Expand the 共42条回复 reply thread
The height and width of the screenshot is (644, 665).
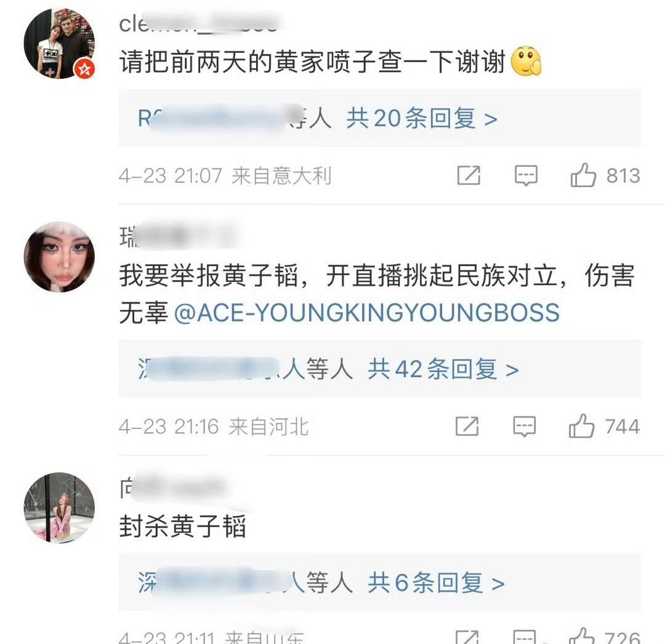tap(443, 369)
